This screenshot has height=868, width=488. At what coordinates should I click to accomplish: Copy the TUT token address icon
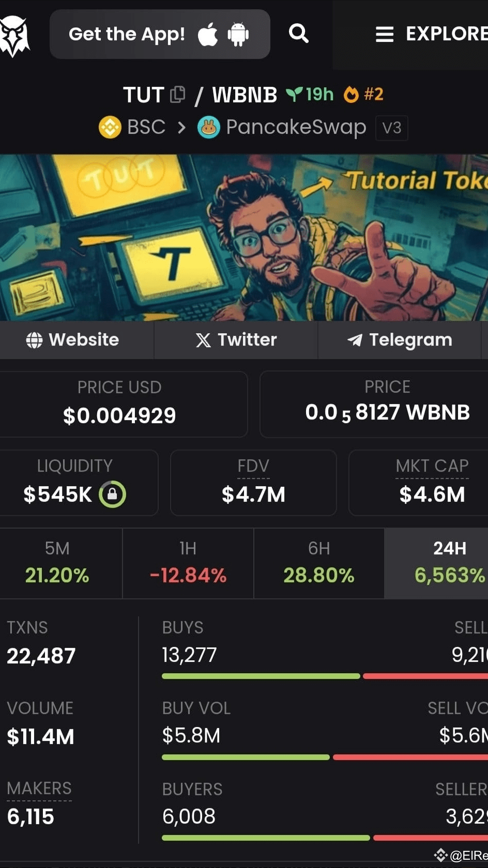[177, 94]
